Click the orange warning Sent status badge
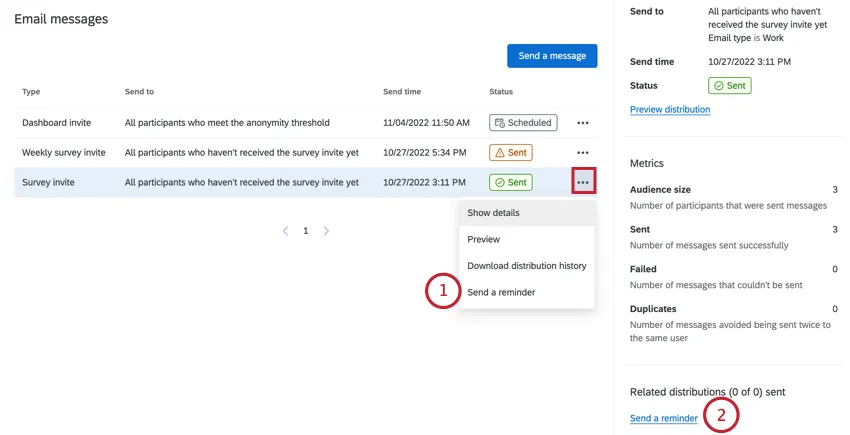This screenshot has width=850, height=435. click(x=510, y=153)
